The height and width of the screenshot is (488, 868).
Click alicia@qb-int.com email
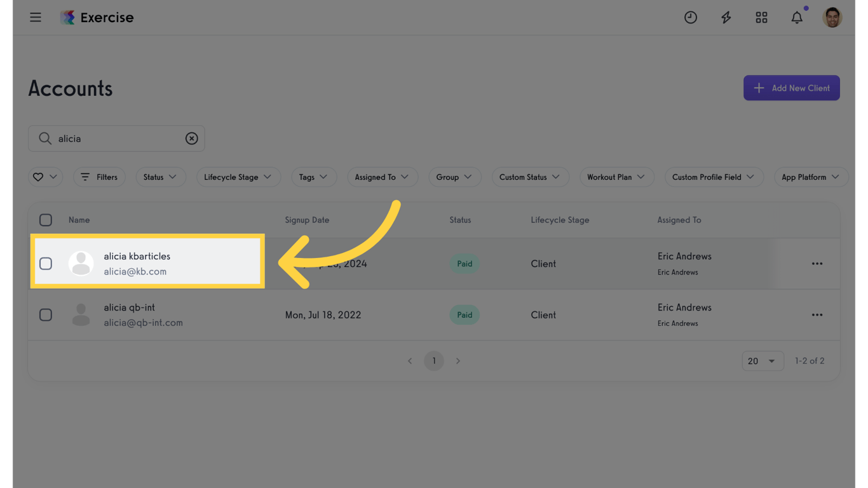144,323
